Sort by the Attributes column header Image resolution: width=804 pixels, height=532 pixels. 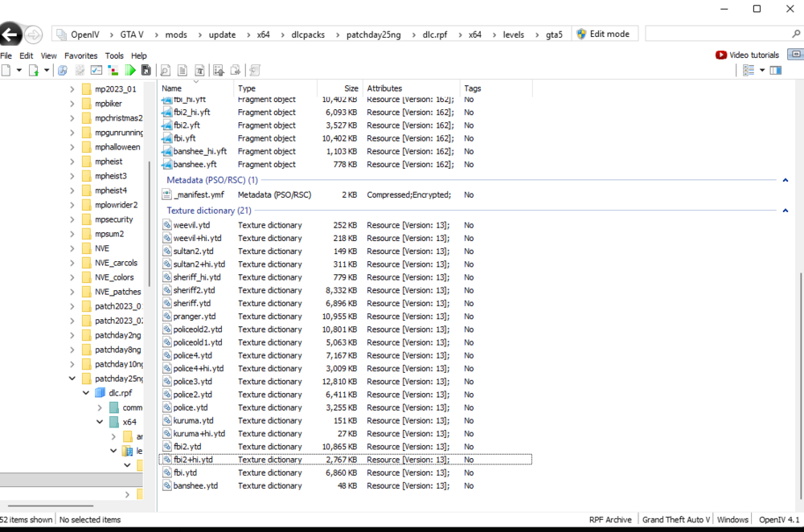[411, 88]
